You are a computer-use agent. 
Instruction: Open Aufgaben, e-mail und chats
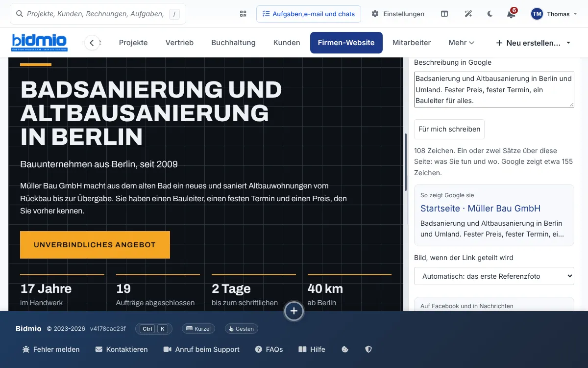pos(309,14)
